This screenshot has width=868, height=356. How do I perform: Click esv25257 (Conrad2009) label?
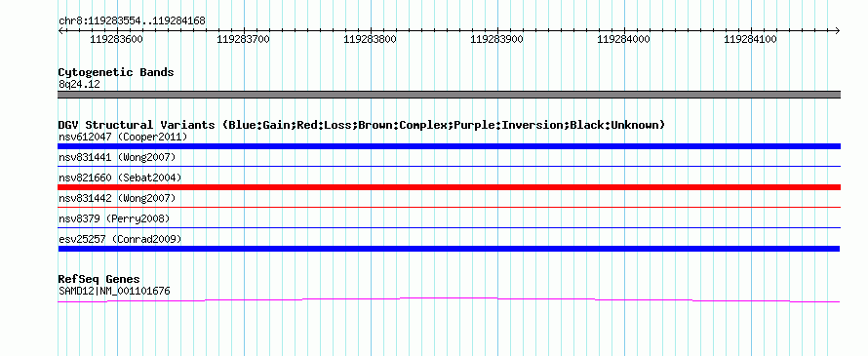(x=120, y=239)
